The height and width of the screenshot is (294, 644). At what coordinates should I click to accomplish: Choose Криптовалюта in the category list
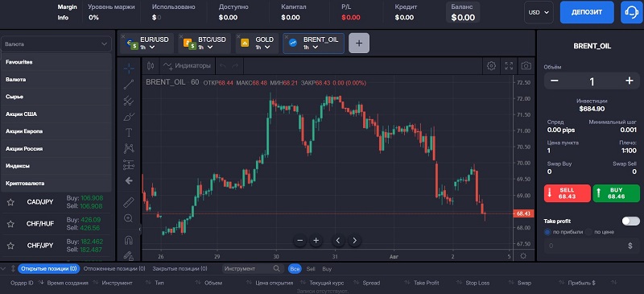[56, 183]
